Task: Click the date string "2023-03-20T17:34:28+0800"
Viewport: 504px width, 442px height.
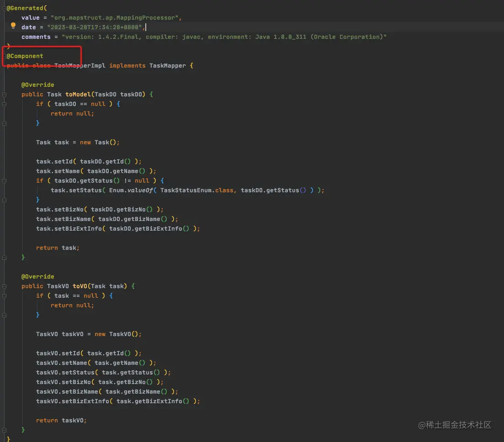Action: pyautogui.click(x=95, y=27)
